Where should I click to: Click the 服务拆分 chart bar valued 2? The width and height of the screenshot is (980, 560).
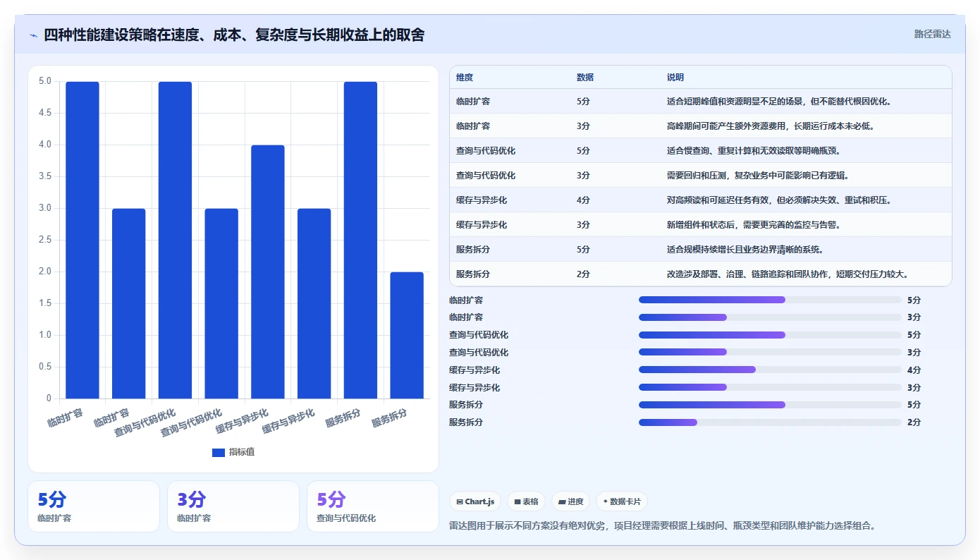tap(407, 335)
